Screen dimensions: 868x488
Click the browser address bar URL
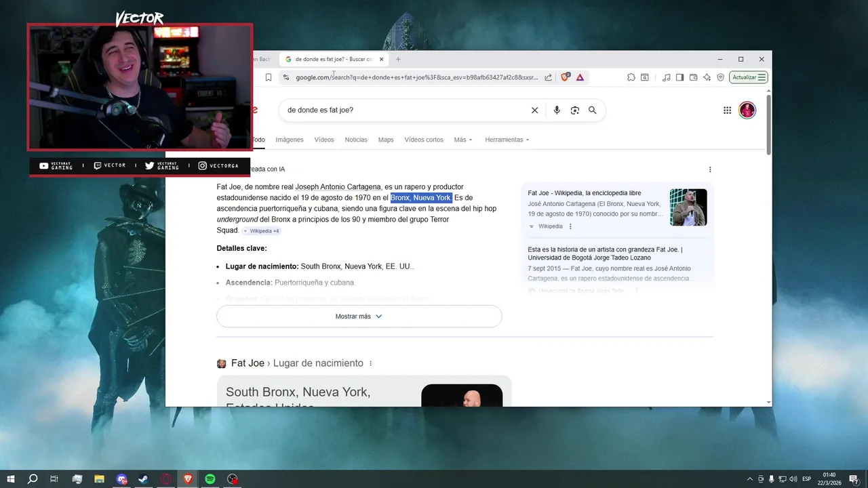[x=417, y=77]
